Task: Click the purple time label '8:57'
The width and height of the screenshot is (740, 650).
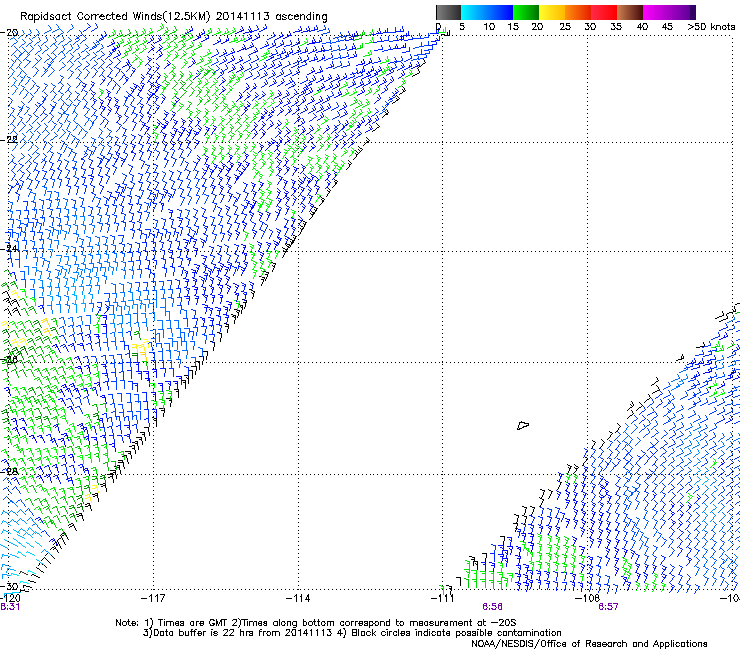Action: pos(608,607)
